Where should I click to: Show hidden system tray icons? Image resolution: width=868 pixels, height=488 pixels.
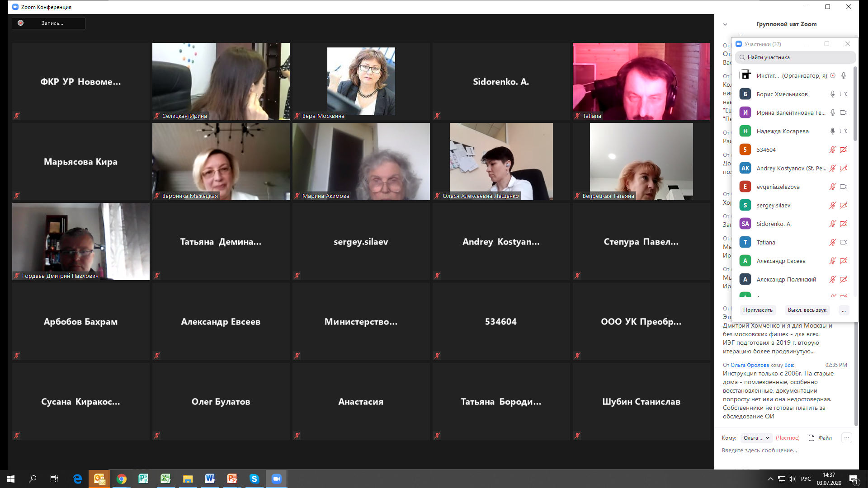pos(770,479)
